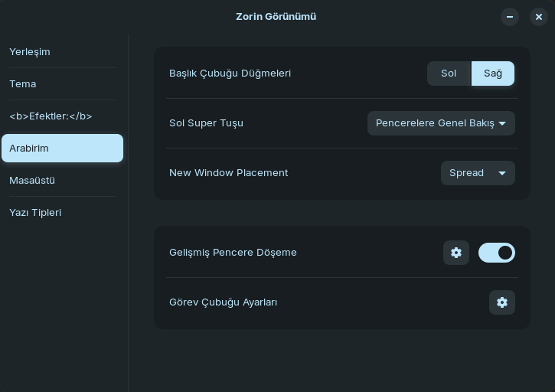This screenshot has width=555, height=392.
Task: Open Görev Çubuğu Ayarları gear icon
Action: point(502,302)
